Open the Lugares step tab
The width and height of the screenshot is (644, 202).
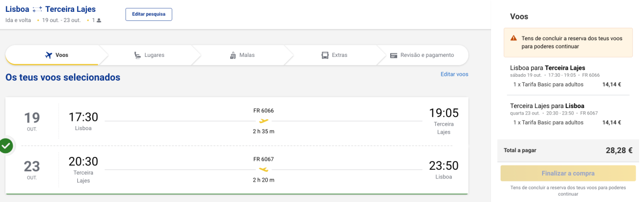coord(149,55)
